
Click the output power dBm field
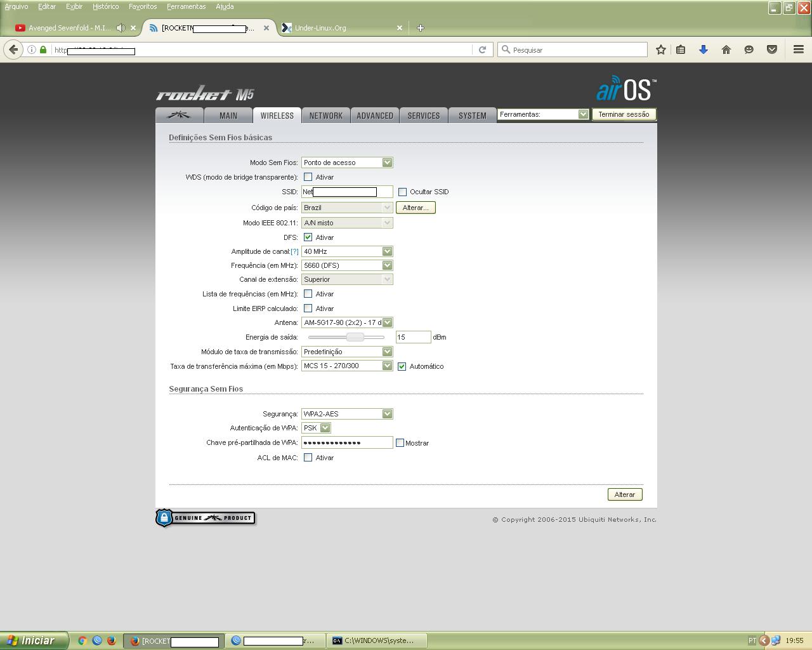414,337
